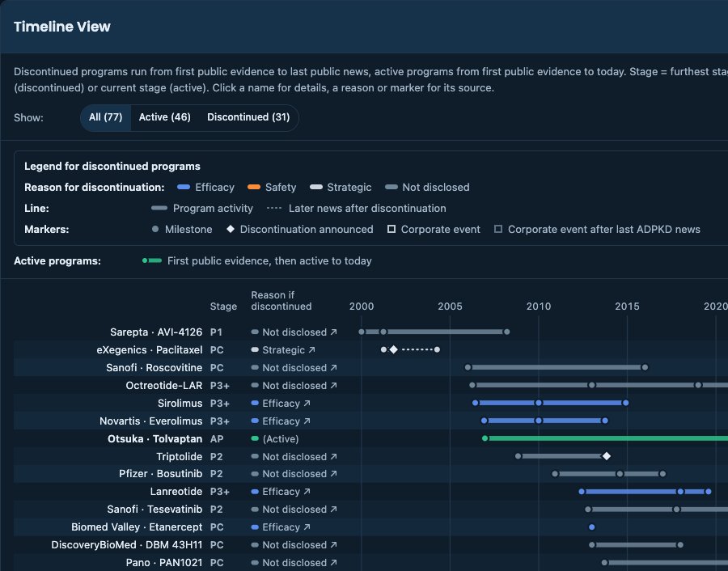Open Sanofi · Tesevatinib details
The width and height of the screenshot is (728, 571).
coord(154,510)
